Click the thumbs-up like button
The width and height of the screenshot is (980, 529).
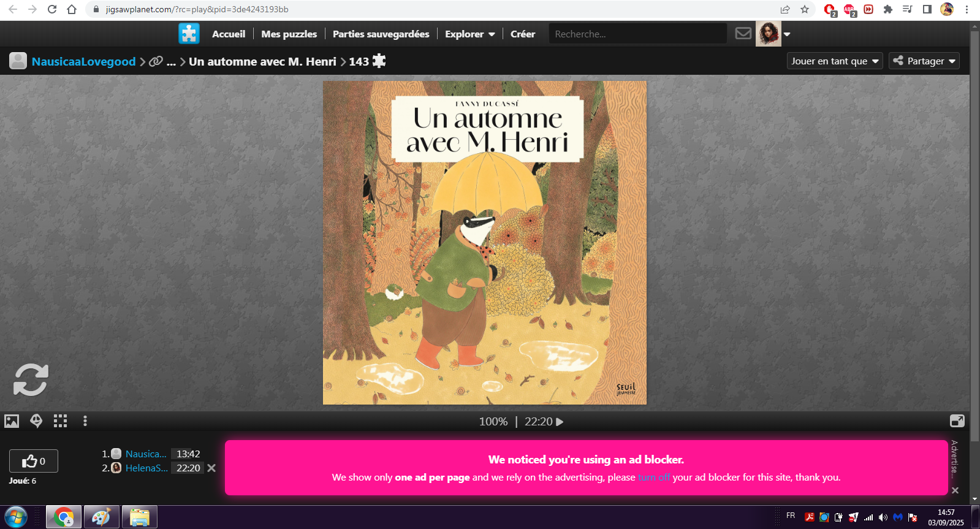[x=34, y=461]
